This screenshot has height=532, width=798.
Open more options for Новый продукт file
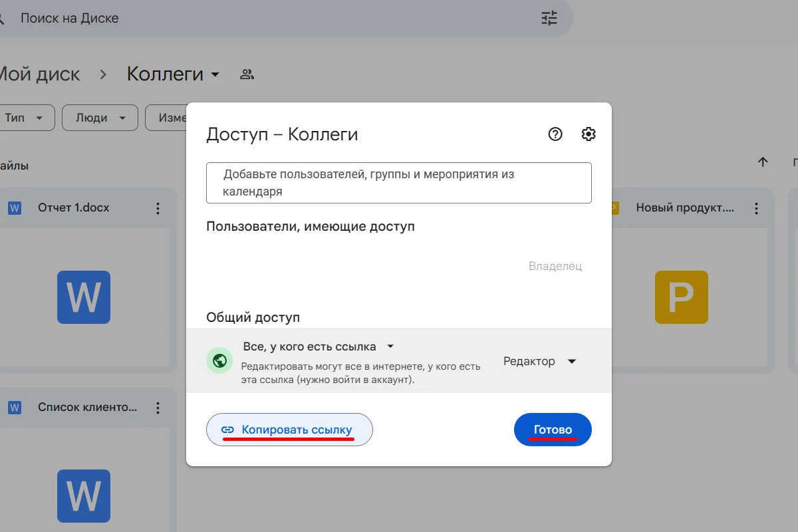tap(756, 208)
